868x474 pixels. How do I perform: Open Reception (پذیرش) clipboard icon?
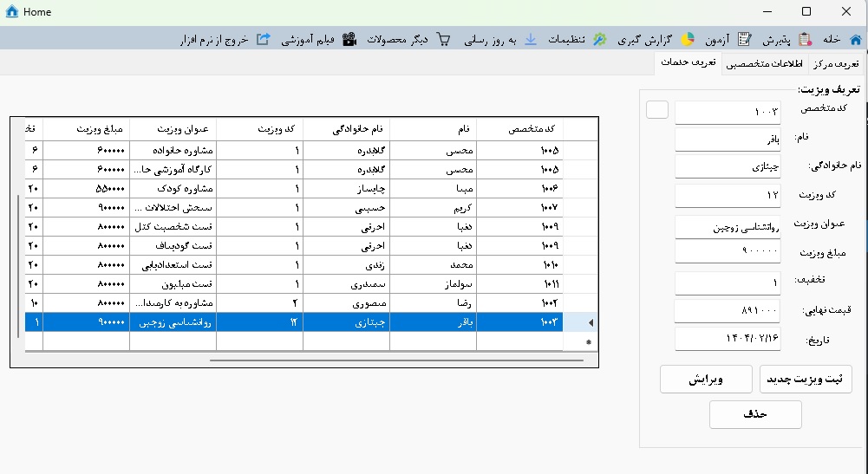pyautogui.click(x=805, y=39)
